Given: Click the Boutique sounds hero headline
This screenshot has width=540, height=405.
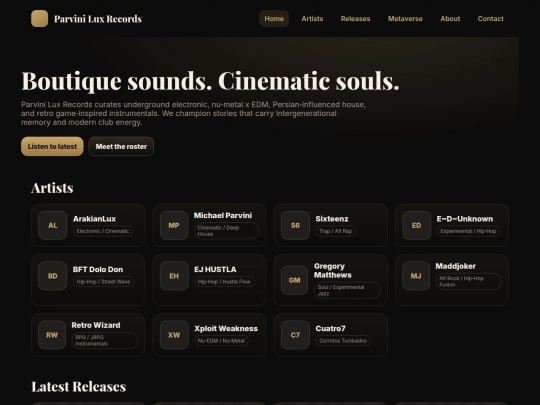Looking at the screenshot, I should [210, 82].
